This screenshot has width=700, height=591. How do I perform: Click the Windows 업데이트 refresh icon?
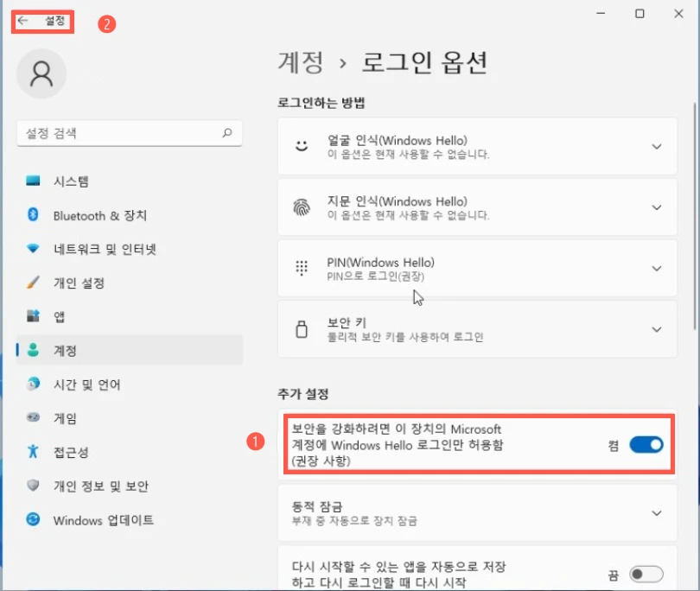point(33,519)
